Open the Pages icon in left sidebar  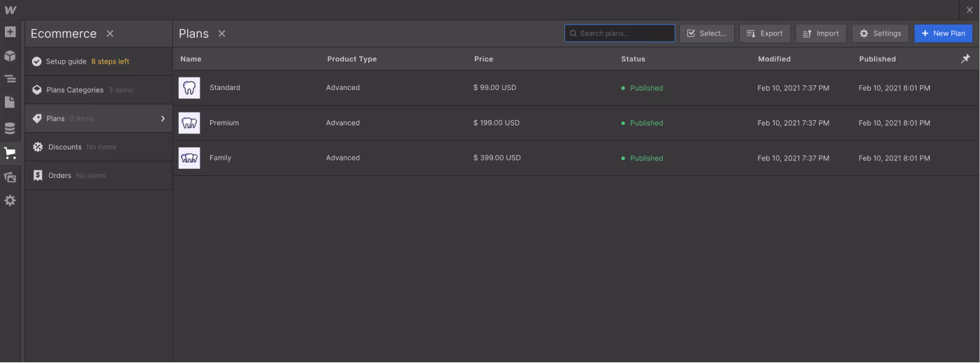[x=10, y=103]
